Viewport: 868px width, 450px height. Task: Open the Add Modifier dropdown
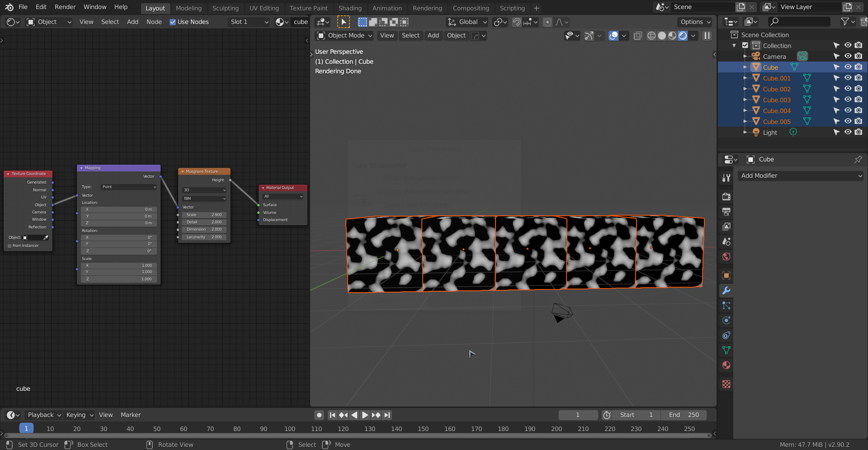(x=801, y=176)
